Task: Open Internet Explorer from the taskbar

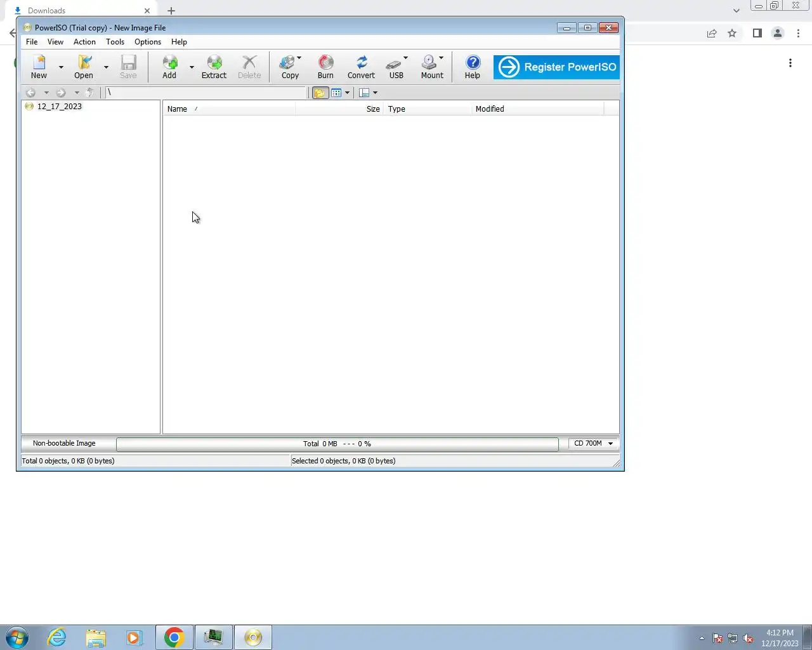Action: [57, 637]
